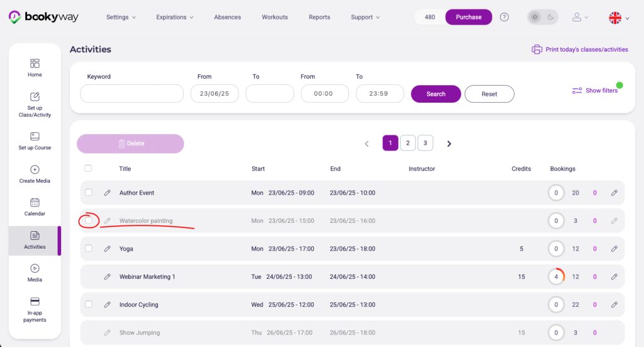Tick the Yoga activity checkbox
The width and height of the screenshot is (644, 347).
pyautogui.click(x=89, y=249)
